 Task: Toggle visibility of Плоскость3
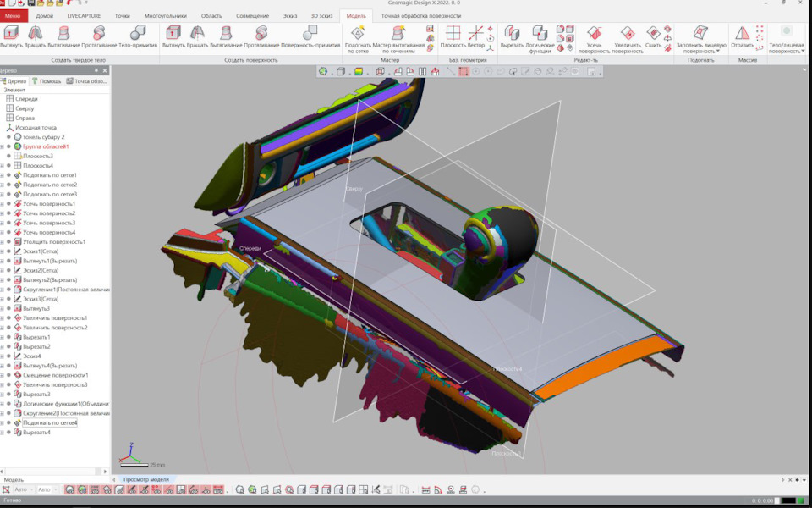point(8,156)
